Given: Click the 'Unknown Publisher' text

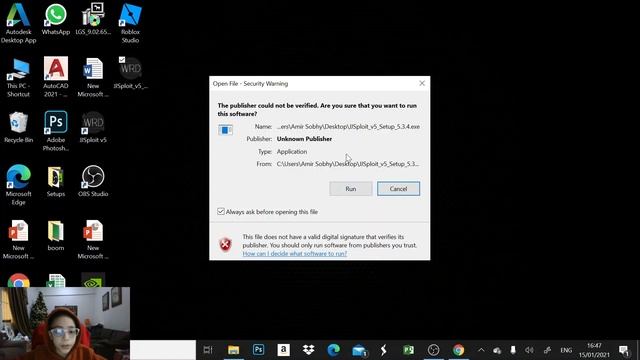Looking at the screenshot, I should pyautogui.click(x=304, y=139).
